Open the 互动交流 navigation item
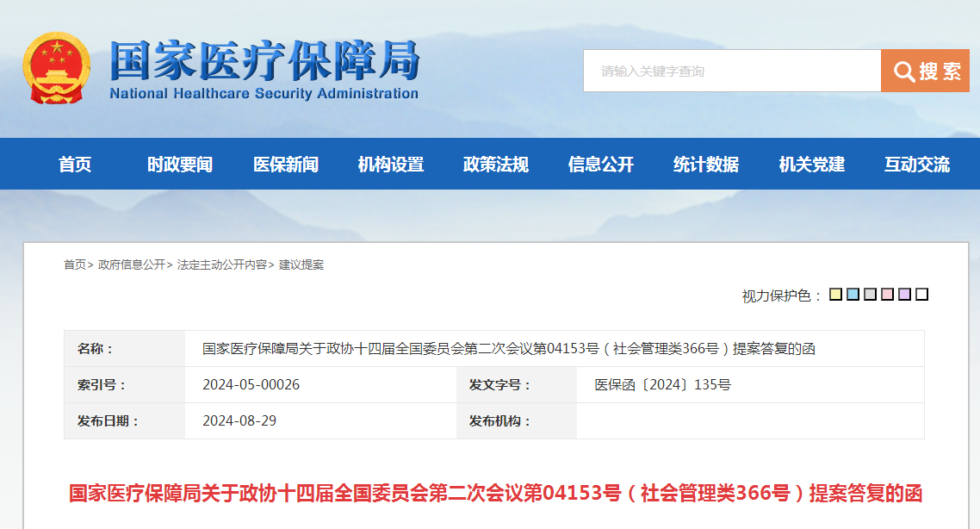Viewport: 980px width, 529px height. [x=917, y=165]
